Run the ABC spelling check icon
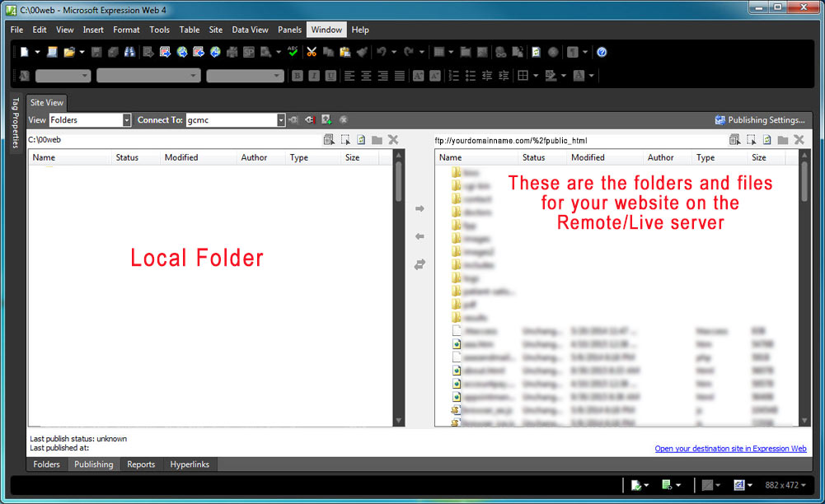825x504 pixels. point(293,52)
